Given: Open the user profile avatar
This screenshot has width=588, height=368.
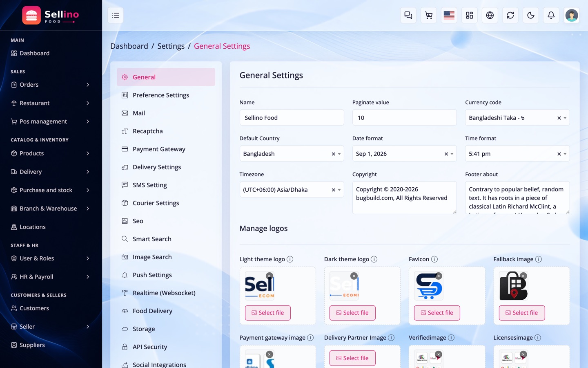Looking at the screenshot, I should coord(572,15).
